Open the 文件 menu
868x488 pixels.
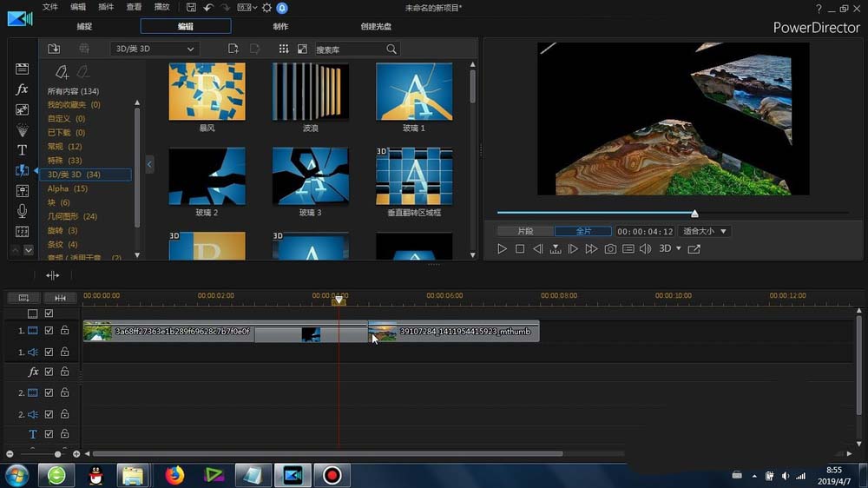[50, 7]
